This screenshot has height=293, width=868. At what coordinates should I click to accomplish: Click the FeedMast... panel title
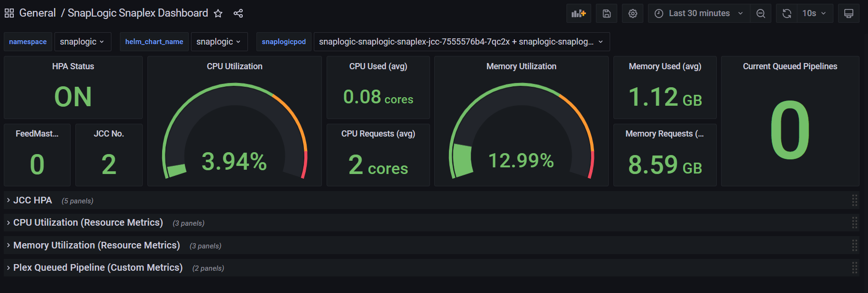click(37, 134)
